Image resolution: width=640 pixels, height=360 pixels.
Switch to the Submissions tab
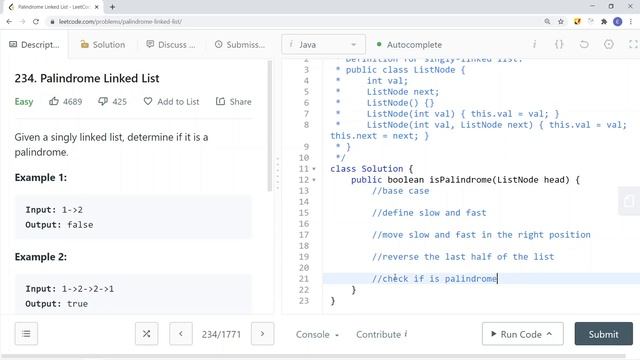pos(240,44)
